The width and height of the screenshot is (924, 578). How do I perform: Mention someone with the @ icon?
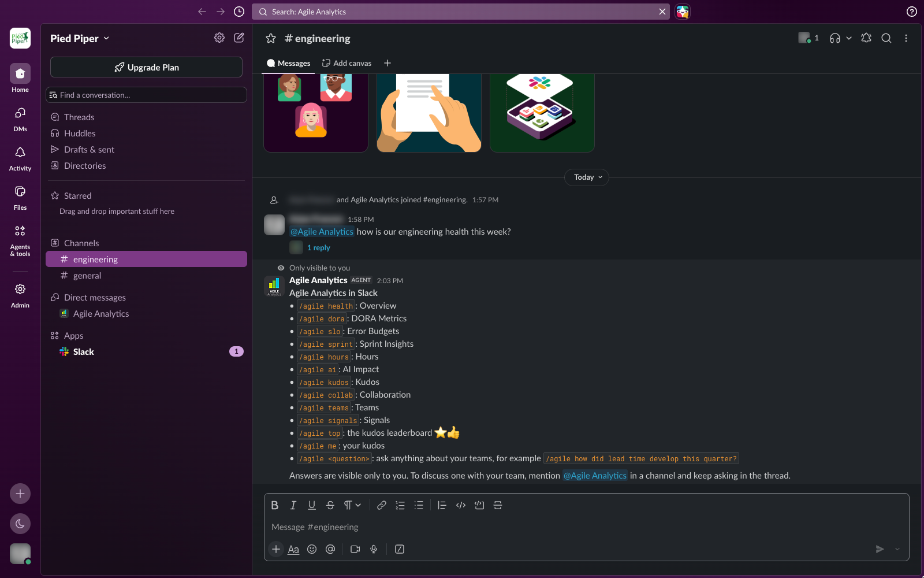(x=330, y=549)
